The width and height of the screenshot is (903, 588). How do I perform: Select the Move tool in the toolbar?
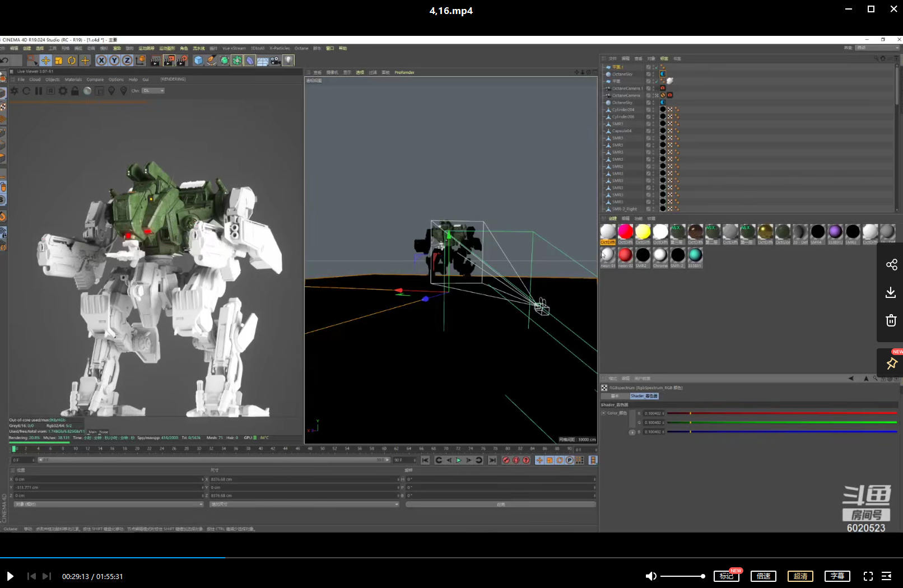click(45, 60)
